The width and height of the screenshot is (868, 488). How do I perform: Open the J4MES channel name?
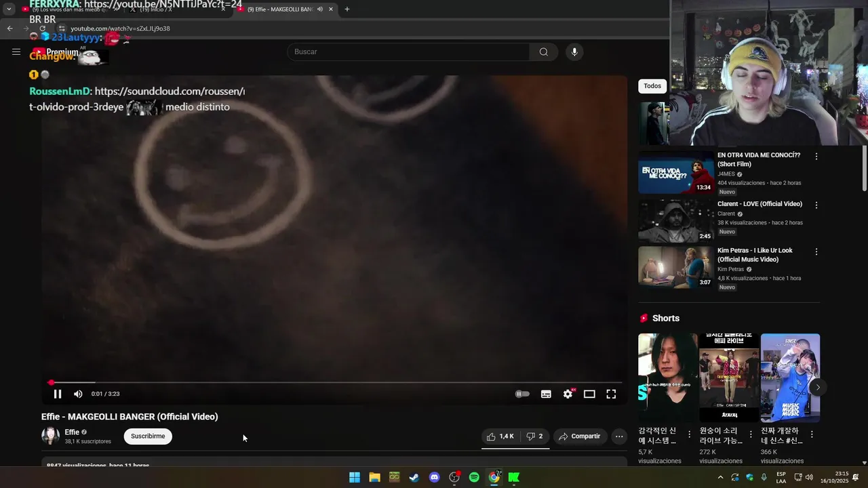(x=726, y=174)
